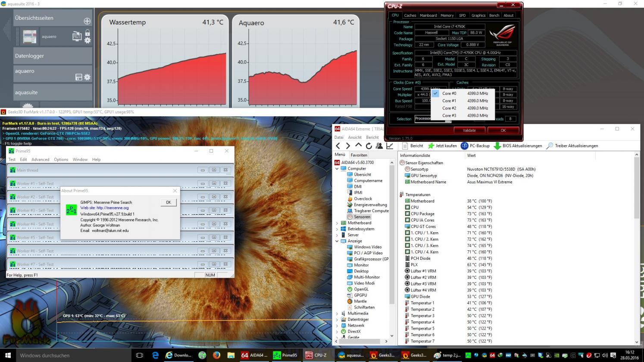
Task: Open Microsoft Edge from the taskbar
Action: point(156,355)
